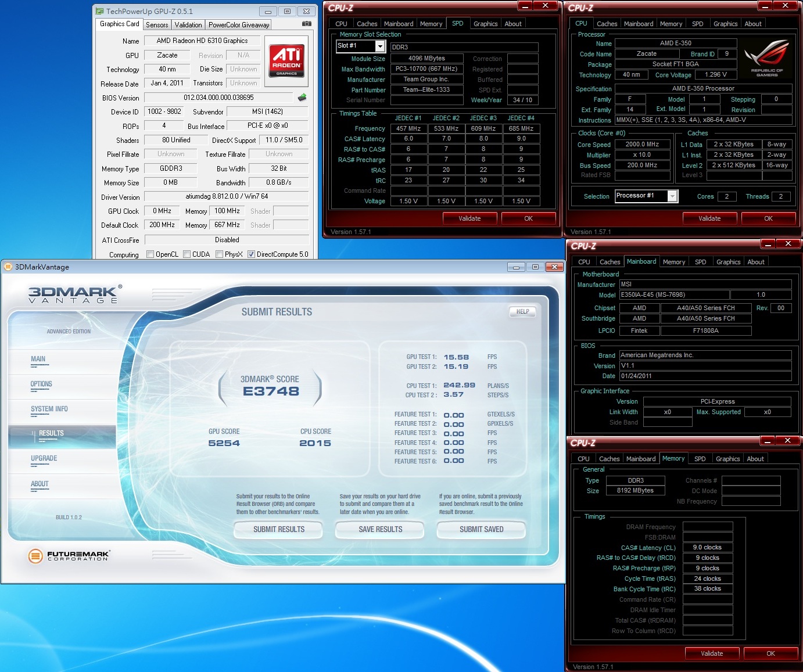Click the DDR3 memory type field in SPD window

464,47
